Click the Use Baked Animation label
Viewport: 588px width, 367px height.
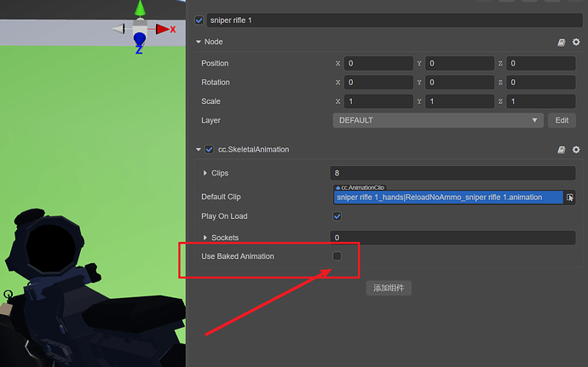point(238,256)
